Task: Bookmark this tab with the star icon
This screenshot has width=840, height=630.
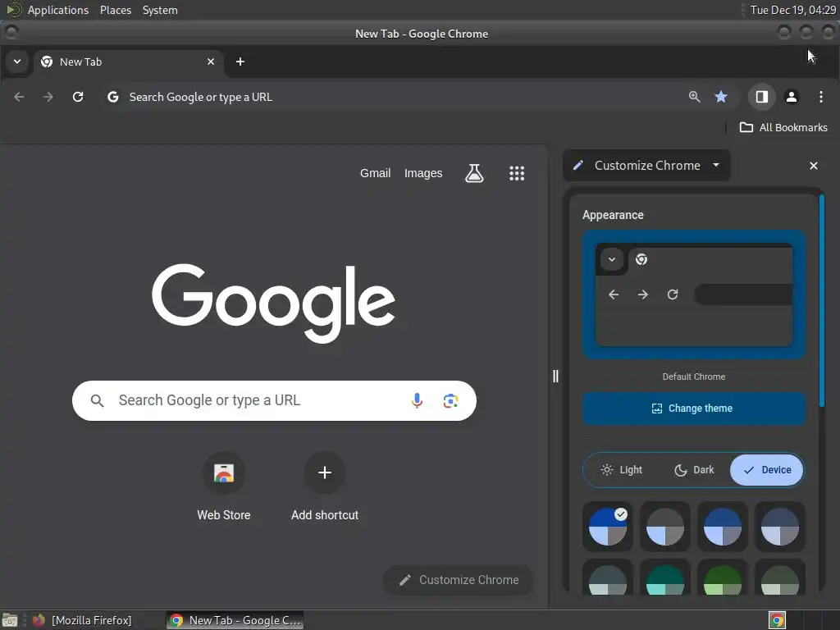Action: (721, 97)
